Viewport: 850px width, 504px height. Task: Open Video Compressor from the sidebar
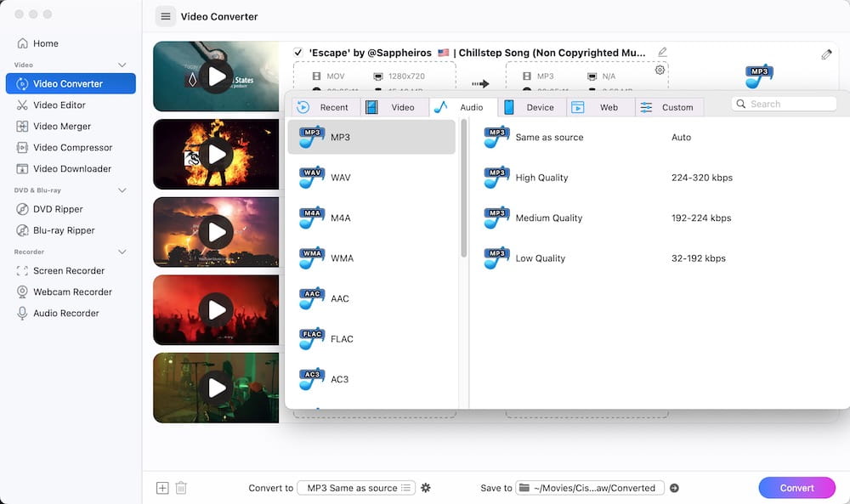coord(71,147)
